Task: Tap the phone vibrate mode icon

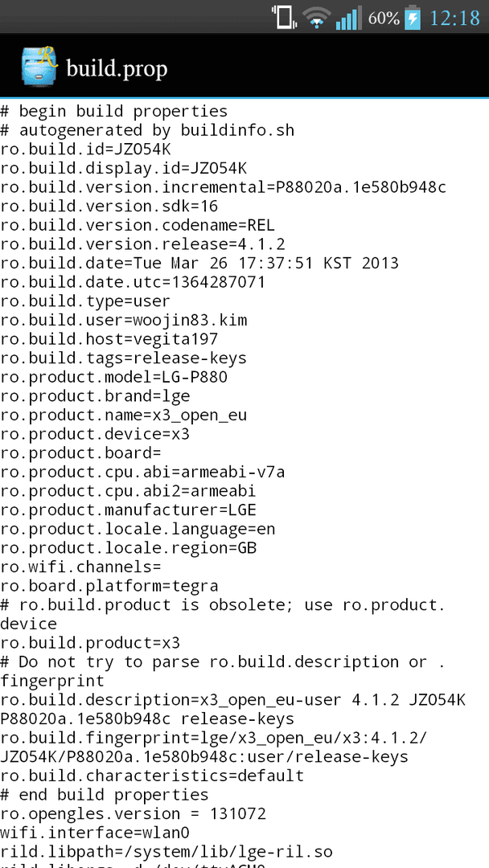Action: click(284, 17)
